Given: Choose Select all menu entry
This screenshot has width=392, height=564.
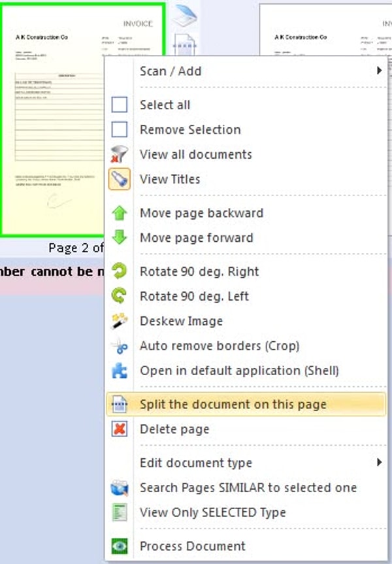Looking at the screenshot, I should point(246,105).
